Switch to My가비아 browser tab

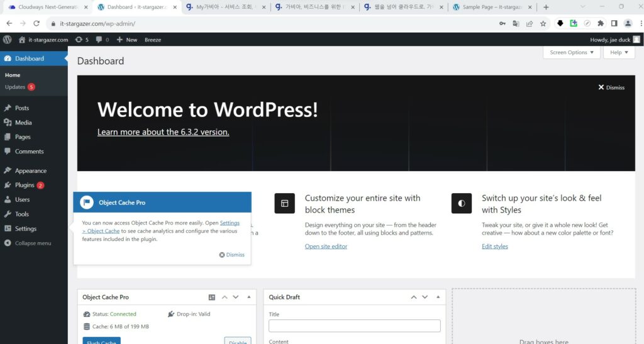click(x=226, y=7)
